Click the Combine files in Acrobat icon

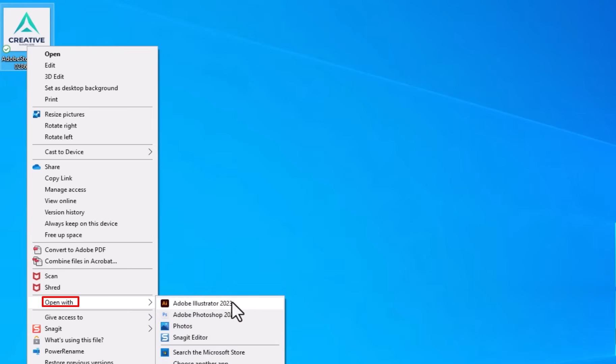(37, 261)
